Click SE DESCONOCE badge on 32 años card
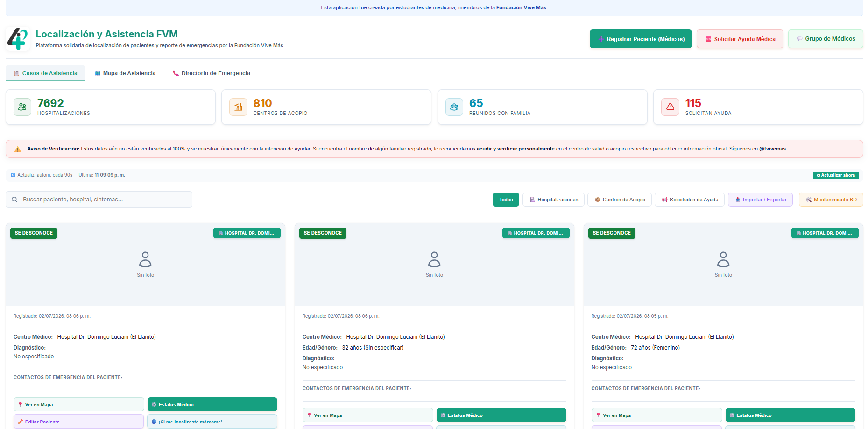This screenshot has height=429, width=868. coord(323,233)
